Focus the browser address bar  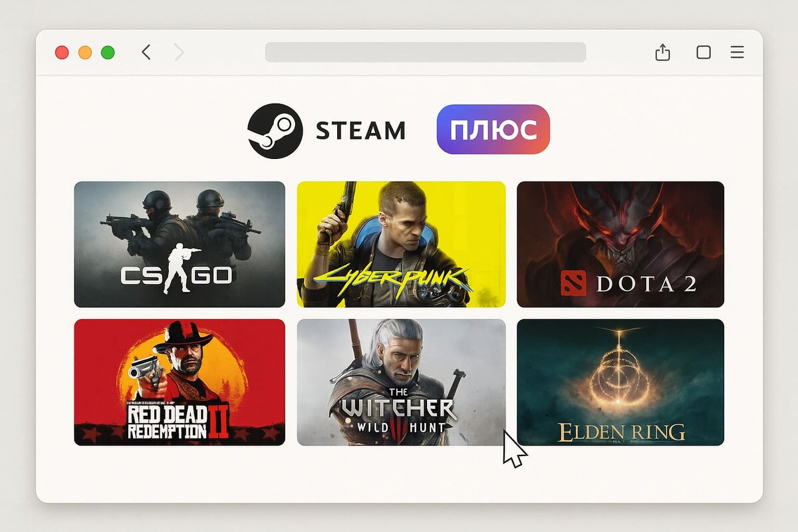pyautogui.click(x=426, y=52)
